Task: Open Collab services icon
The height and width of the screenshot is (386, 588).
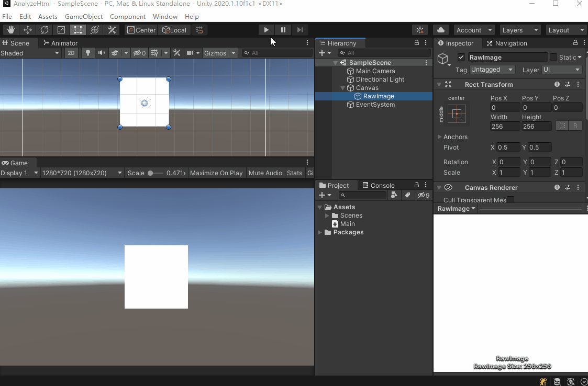Action: coord(420,30)
